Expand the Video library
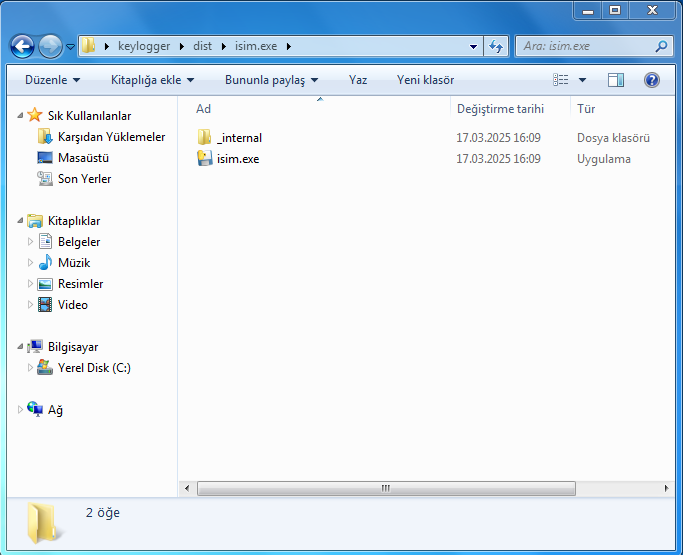The height and width of the screenshot is (555, 683). pyautogui.click(x=30, y=304)
